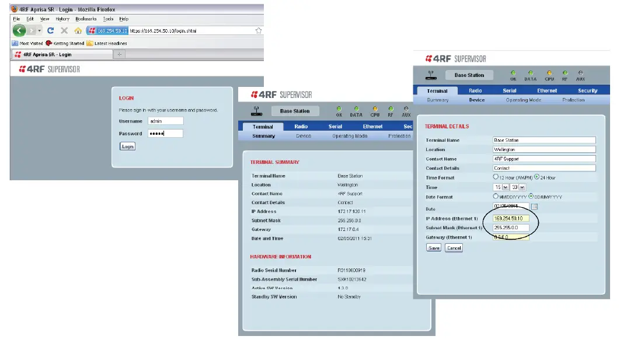Open the Tools menu in Firefox

[108, 19]
